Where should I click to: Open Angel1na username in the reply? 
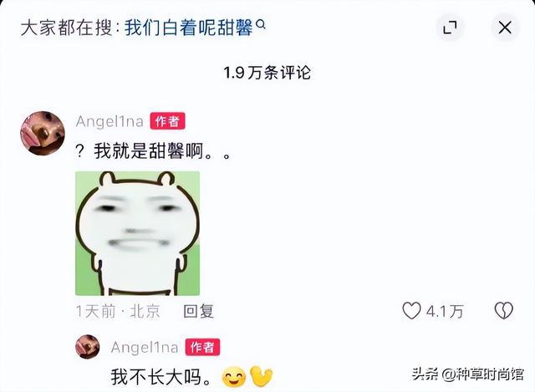coord(145,348)
